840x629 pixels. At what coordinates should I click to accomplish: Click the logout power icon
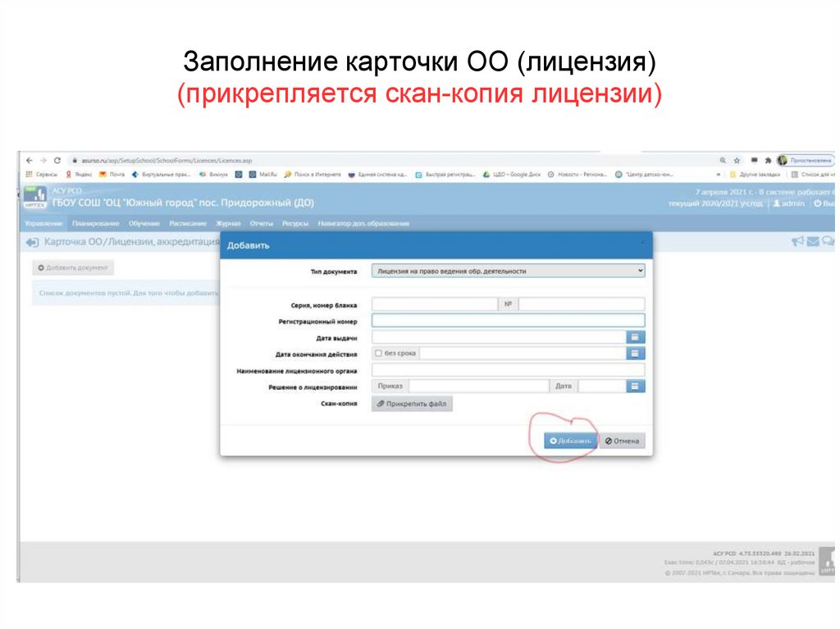tap(819, 203)
